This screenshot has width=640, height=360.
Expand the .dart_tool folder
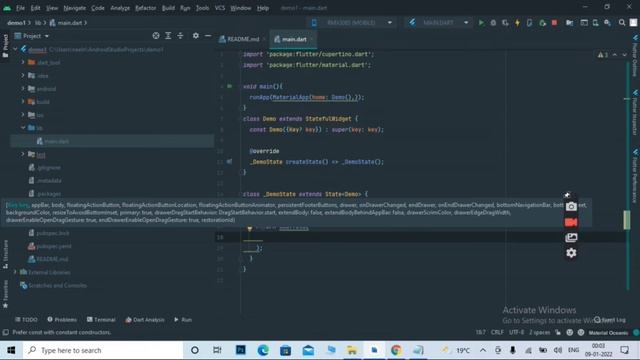(x=23, y=62)
